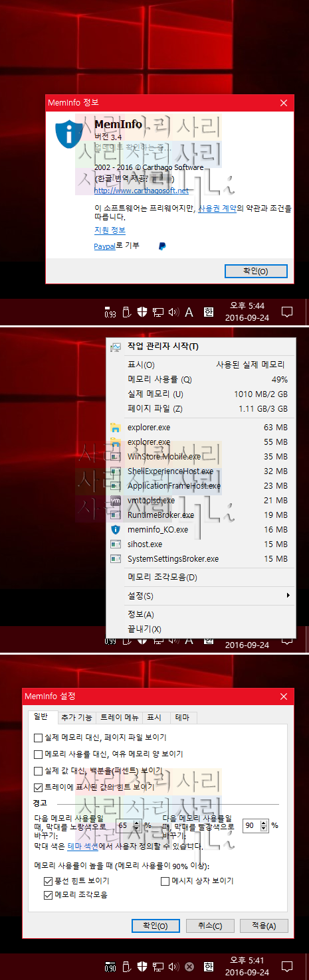Decrease the yellow-bar 65% threshold spinner

pos(137,829)
